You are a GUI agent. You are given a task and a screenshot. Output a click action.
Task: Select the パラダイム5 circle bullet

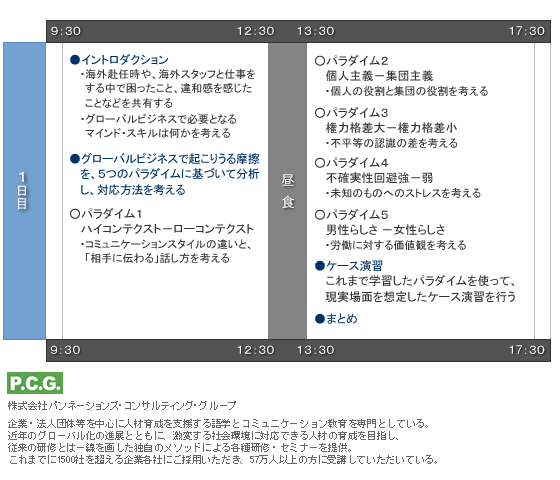tap(320, 215)
